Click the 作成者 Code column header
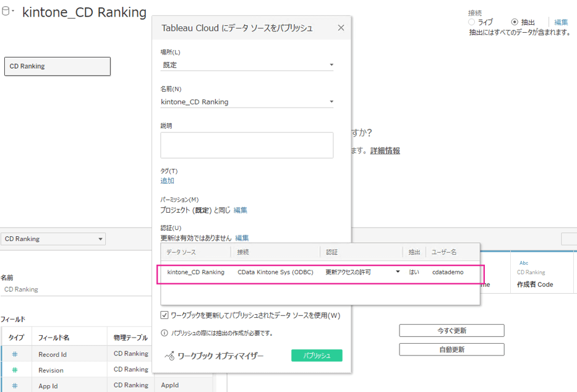 coord(535,284)
